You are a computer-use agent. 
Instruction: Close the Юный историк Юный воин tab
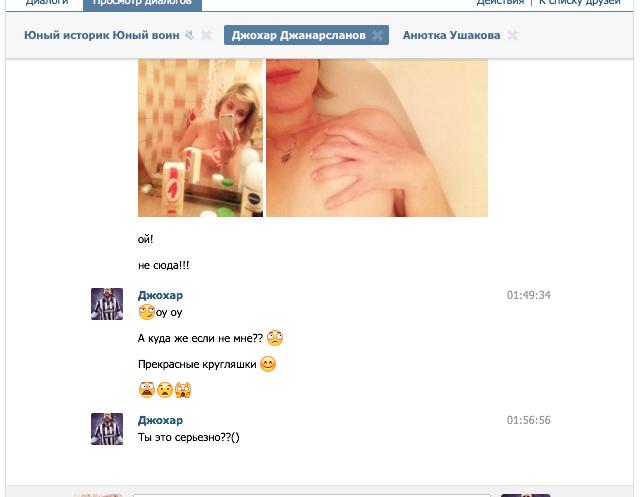(x=207, y=35)
